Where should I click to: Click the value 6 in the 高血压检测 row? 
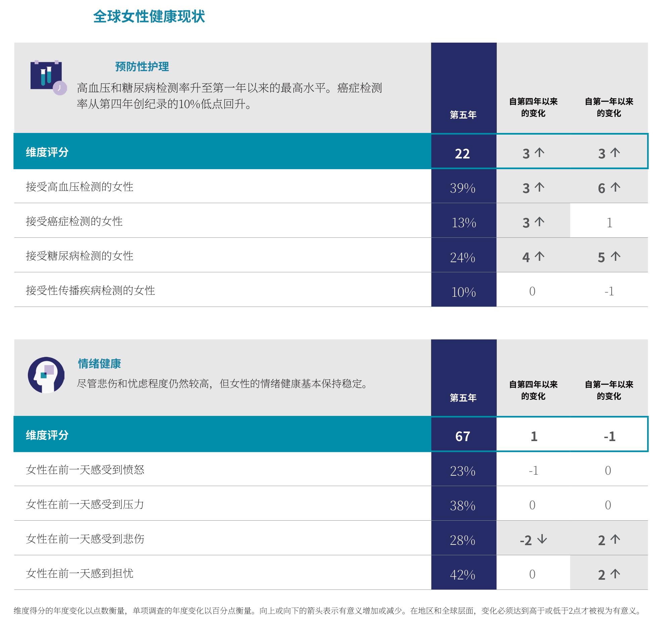[602, 188]
